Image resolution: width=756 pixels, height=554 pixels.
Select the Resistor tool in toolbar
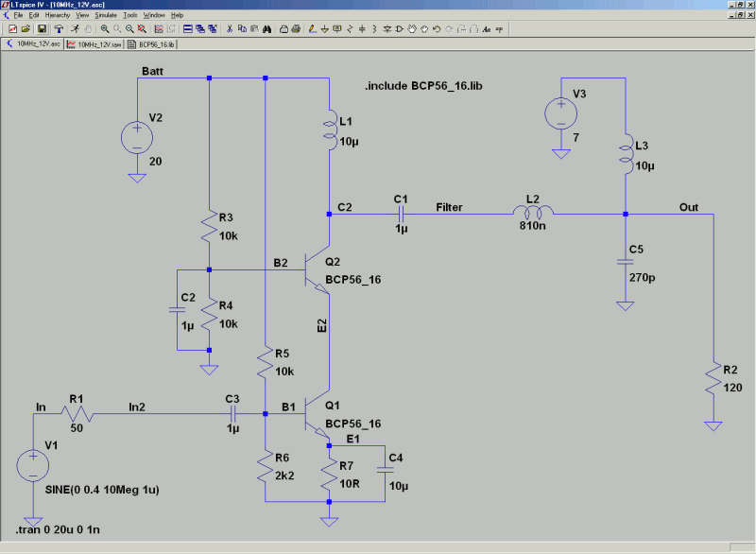tap(350, 29)
